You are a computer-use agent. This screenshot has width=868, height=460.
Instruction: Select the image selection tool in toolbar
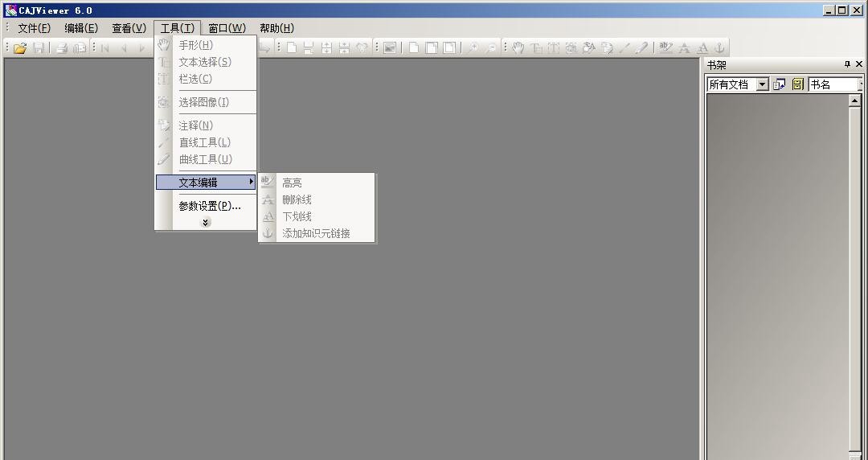coord(571,48)
